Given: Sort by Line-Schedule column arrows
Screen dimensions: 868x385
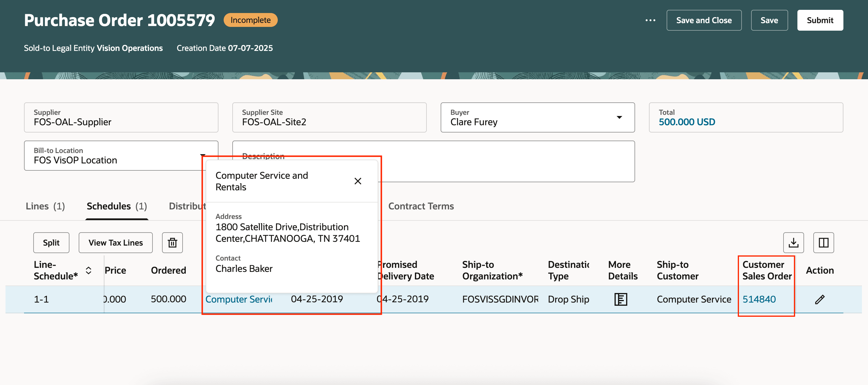Looking at the screenshot, I should [x=89, y=270].
